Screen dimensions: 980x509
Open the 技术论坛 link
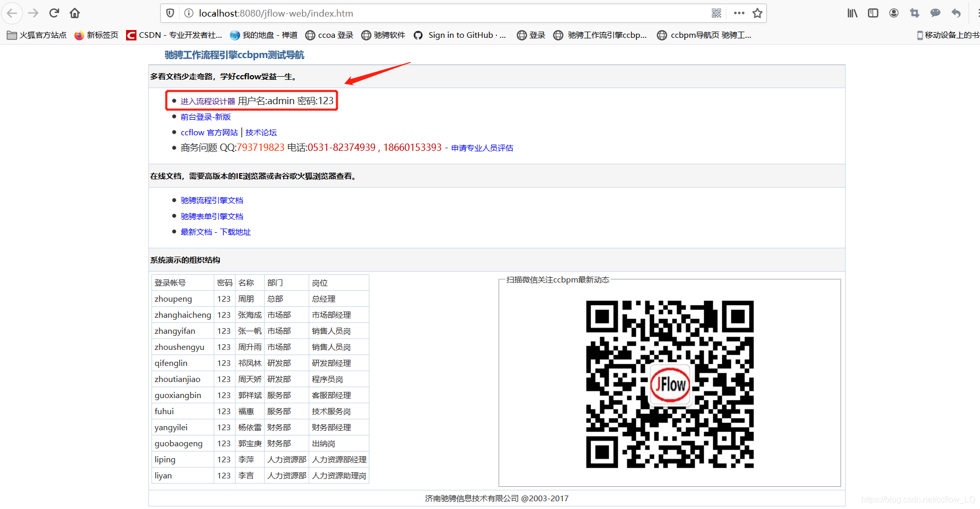[x=261, y=133]
